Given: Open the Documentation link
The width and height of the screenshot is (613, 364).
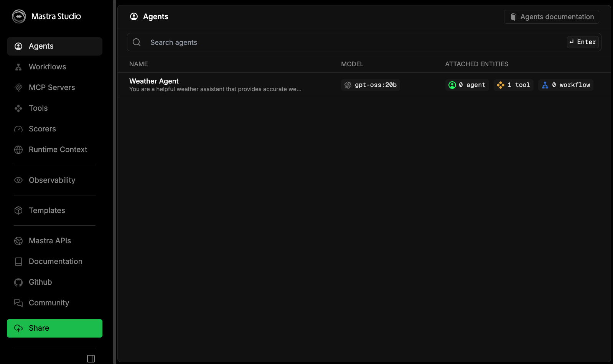Looking at the screenshot, I should click(x=54, y=262).
